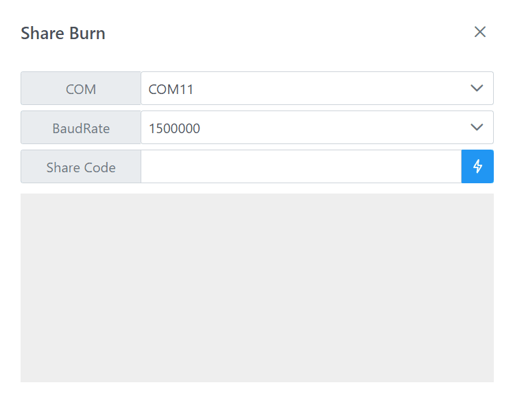Click the lightning bolt burn button
This screenshot has width=513, height=420.
(477, 166)
